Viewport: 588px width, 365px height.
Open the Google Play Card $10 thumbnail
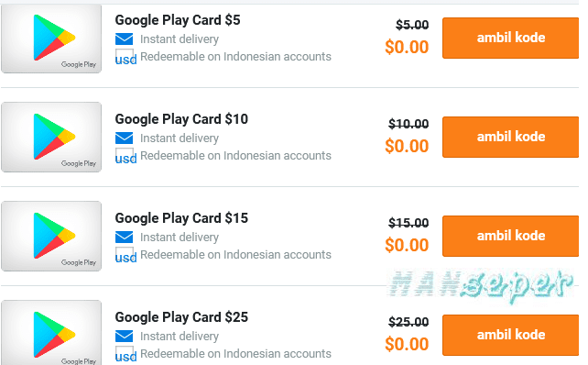(x=51, y=137)
